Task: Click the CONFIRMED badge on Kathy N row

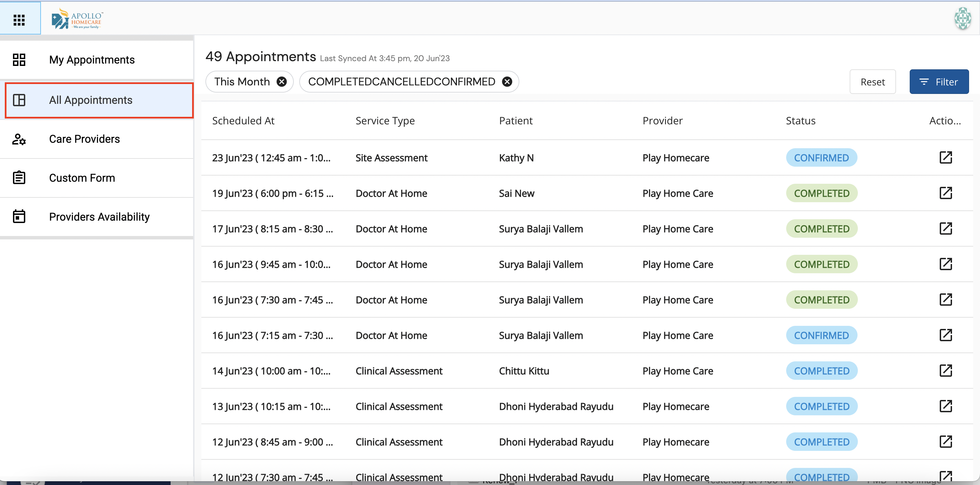Action: [821, 157]
